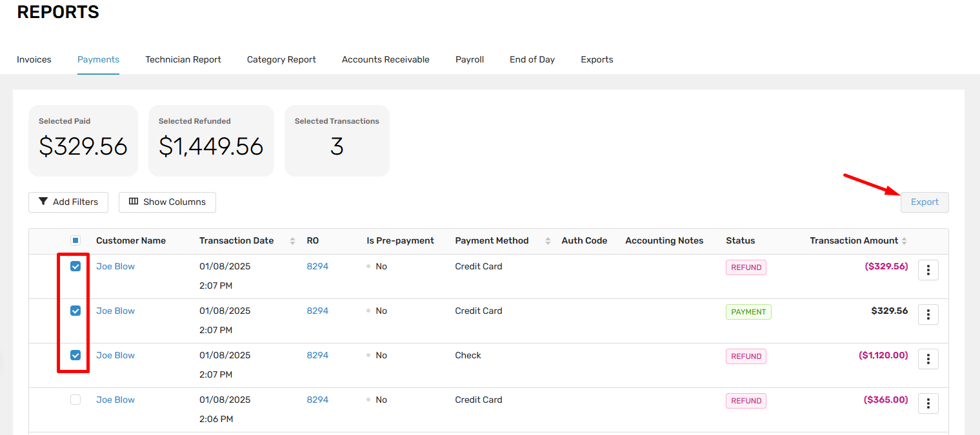
Task: Click REFUND badge in the ($365.00) row
Action: pos(746,401)
